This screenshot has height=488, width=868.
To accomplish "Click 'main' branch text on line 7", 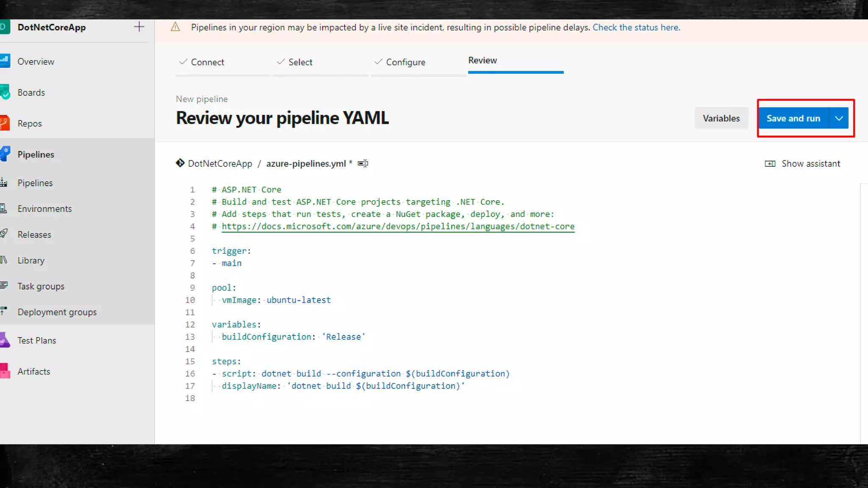I will [x=231, y=263].
